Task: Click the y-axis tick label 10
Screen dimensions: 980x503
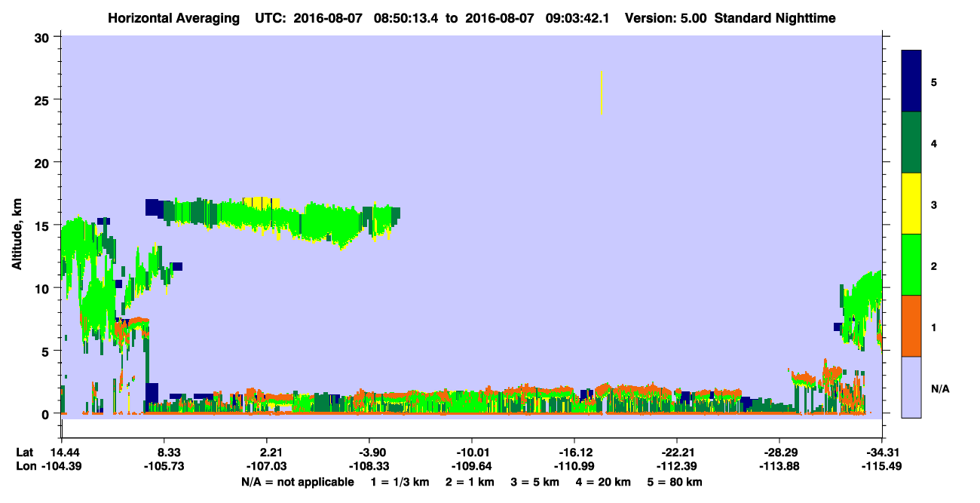Action: point(44,288)
